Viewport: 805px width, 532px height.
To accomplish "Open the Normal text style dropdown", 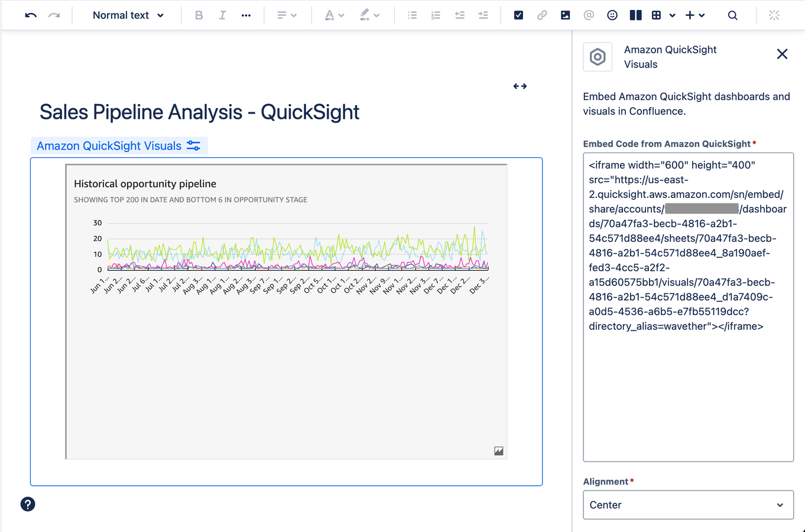I will pos(128,15).
